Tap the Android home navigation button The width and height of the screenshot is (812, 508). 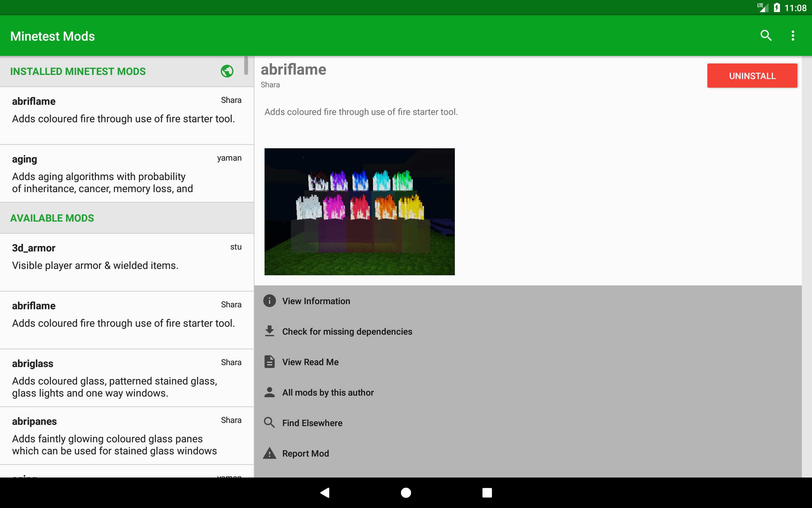[x=406, y=493]
